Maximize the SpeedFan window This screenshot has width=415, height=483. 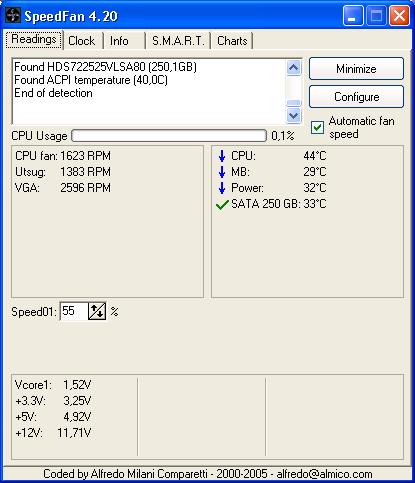tap(376, 16)
